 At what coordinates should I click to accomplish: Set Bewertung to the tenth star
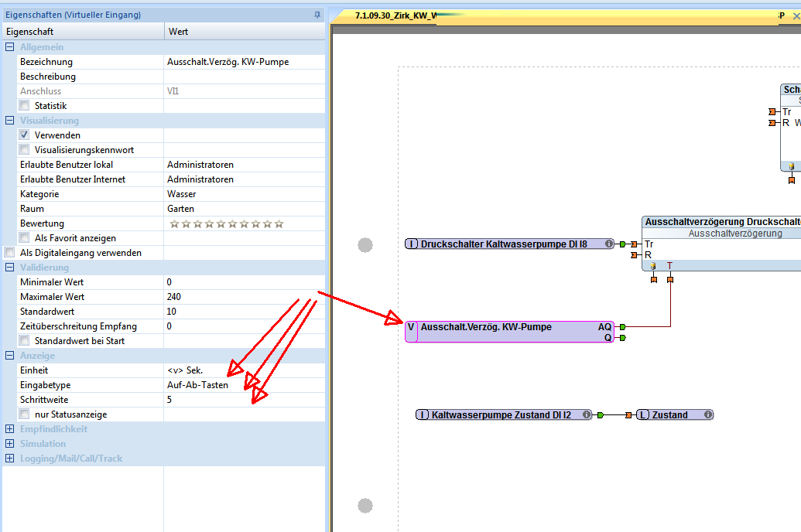click(x=279, y=223)
